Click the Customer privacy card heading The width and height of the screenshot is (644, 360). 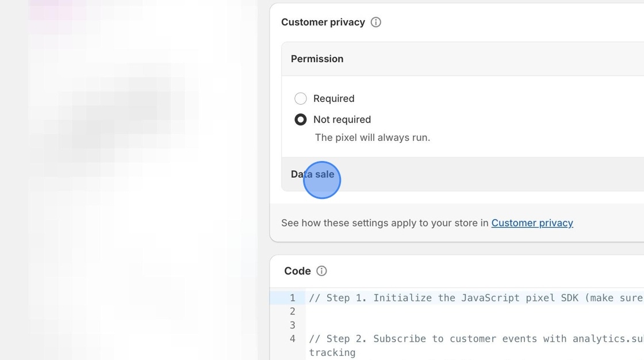click(323, 22)
